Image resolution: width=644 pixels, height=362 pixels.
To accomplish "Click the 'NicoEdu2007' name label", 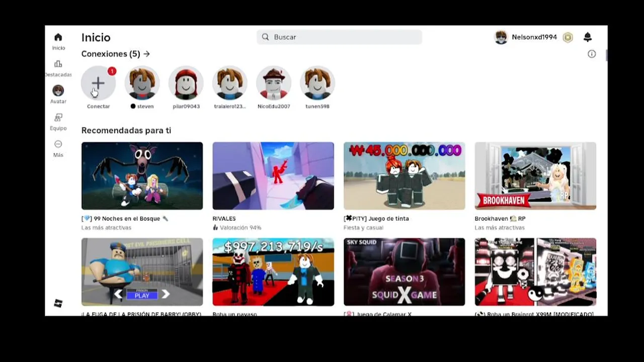I will click(x=274, y=107).
